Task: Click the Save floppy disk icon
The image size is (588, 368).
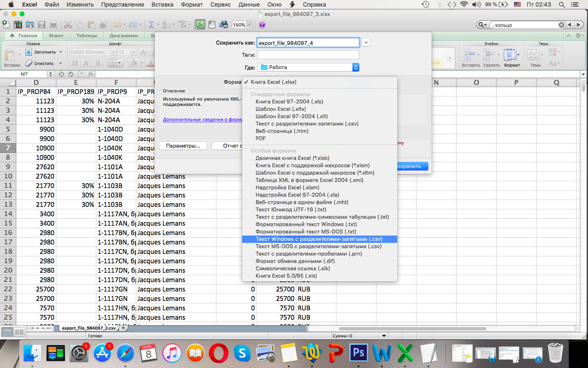Action: pyautogui.click(x=42, y=25)
